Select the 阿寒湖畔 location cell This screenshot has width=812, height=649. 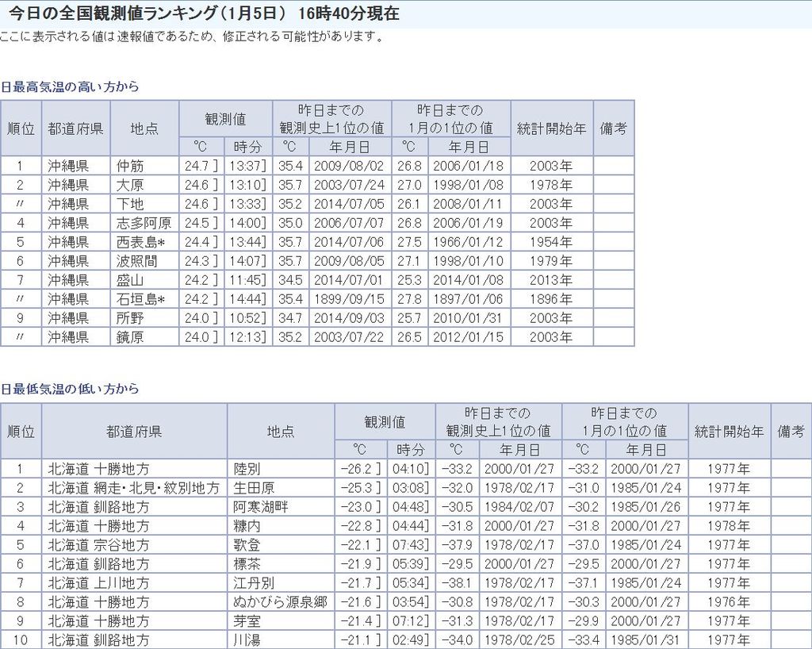point(260,507)
